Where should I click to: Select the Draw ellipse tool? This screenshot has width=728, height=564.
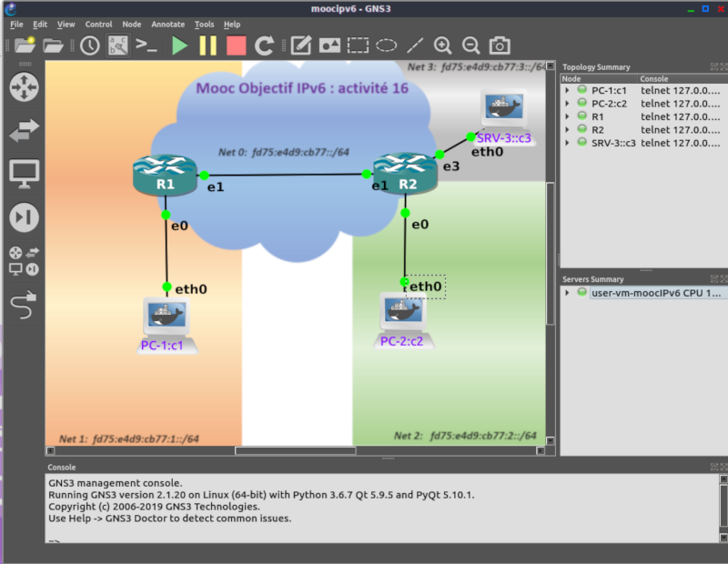(x=386, y=45)
